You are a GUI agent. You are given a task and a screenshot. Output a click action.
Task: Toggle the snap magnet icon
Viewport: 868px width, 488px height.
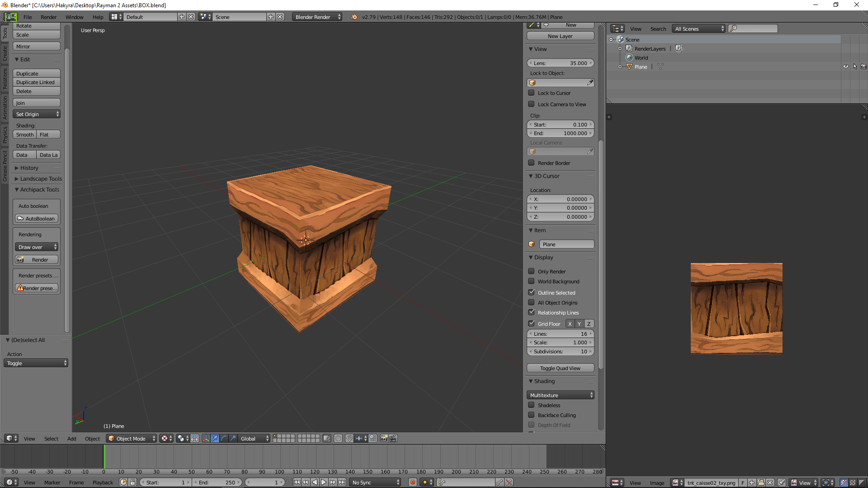349,438
